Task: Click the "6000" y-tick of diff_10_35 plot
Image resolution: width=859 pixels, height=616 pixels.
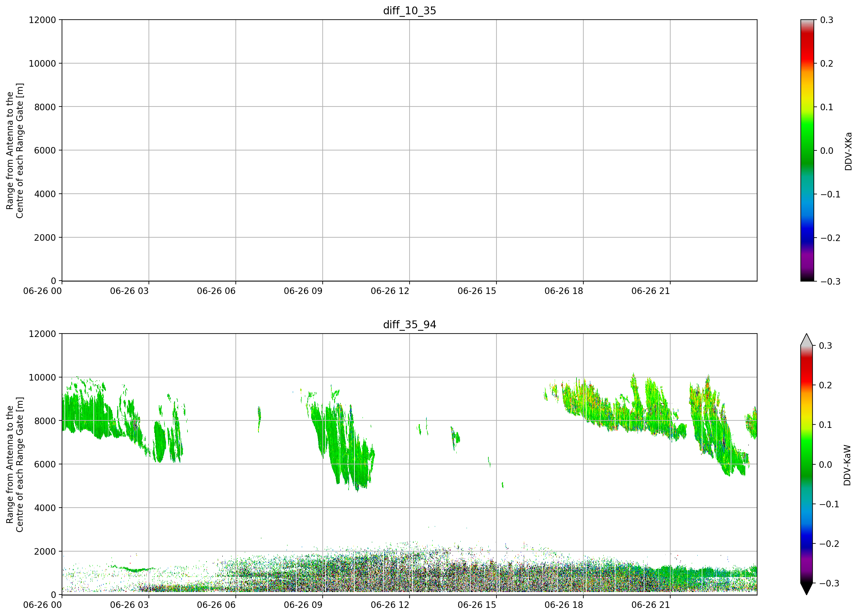Action: [45, 150]
